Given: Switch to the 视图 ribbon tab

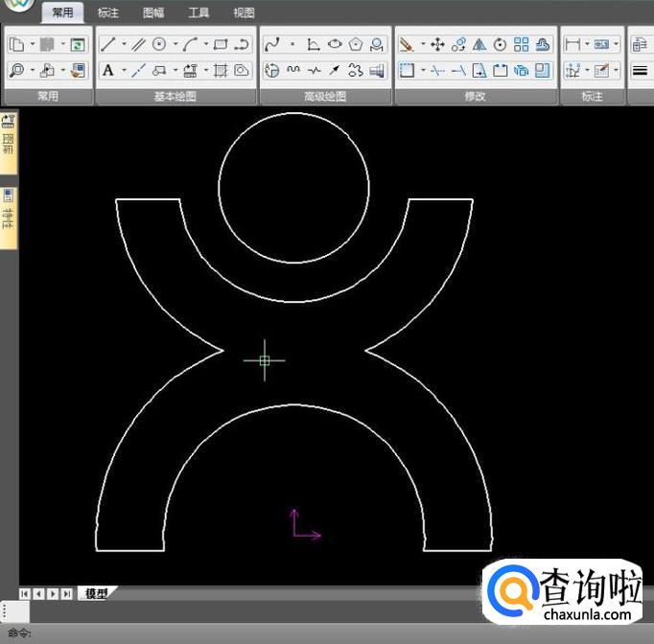Looking at the screenshot, I should click(244, 13).
